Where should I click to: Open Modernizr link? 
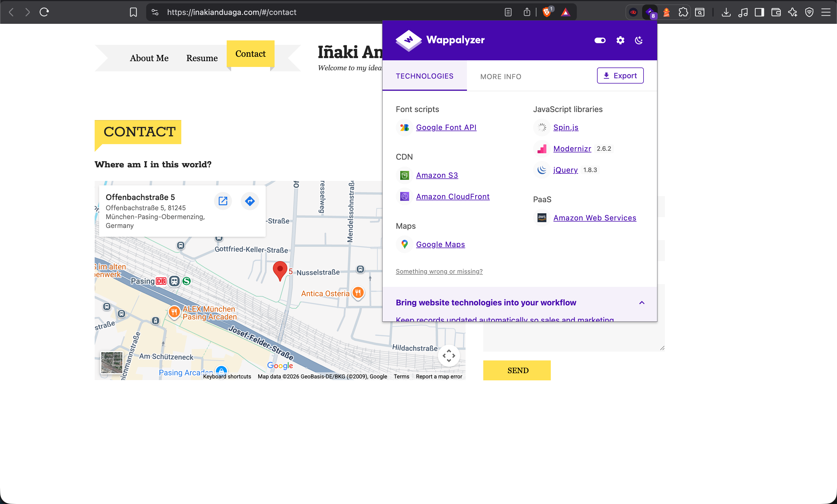pyautogui.click(x=572, y=149)
